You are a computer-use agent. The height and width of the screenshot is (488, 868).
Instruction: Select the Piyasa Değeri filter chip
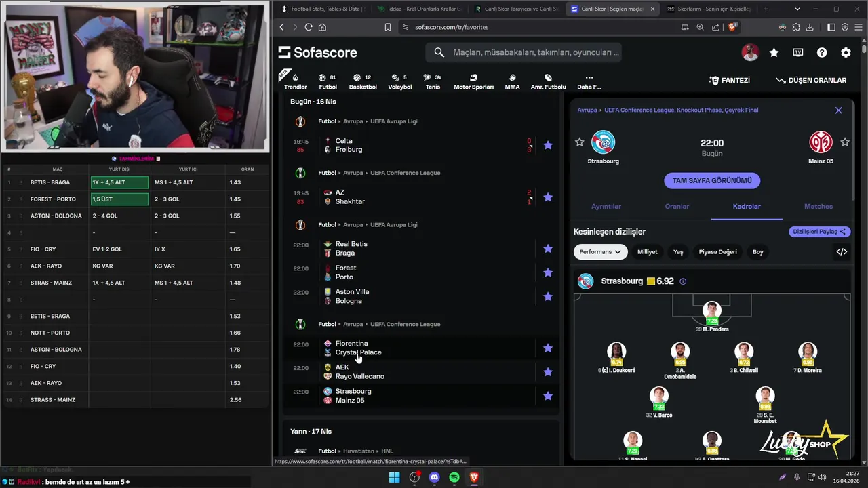(x=717, y=251)
